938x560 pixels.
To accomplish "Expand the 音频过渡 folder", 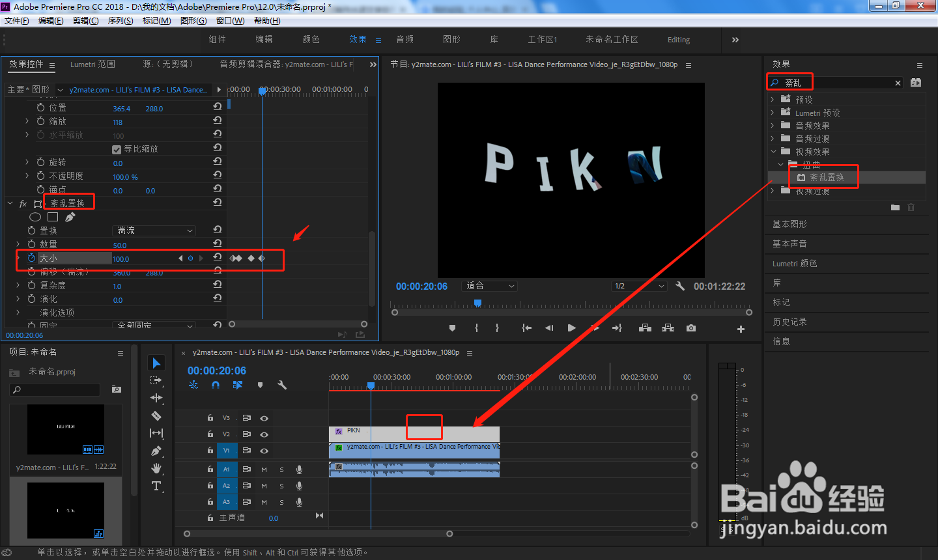I will pyautogui.click(x=773, y=139).
